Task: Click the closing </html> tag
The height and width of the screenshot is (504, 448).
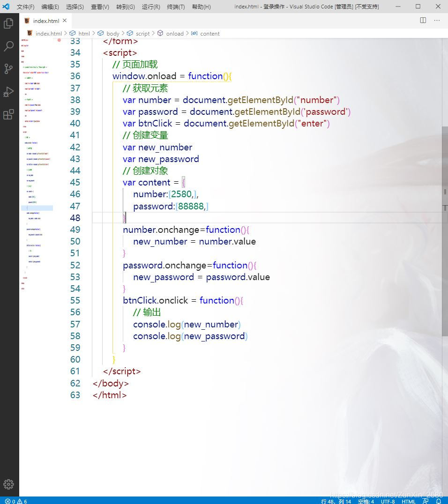Action: click(x=110, y=395)
